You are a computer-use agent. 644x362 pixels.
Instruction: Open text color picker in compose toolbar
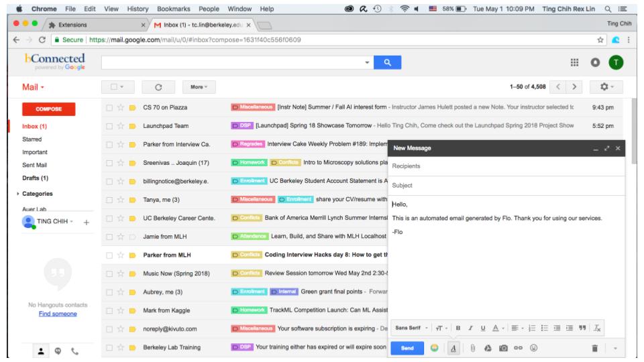click(x=498, y=328)
